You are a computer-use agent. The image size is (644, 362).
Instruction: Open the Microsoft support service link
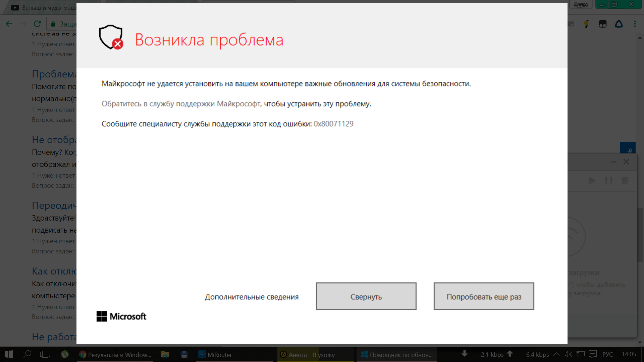click(x=181, y=104)
